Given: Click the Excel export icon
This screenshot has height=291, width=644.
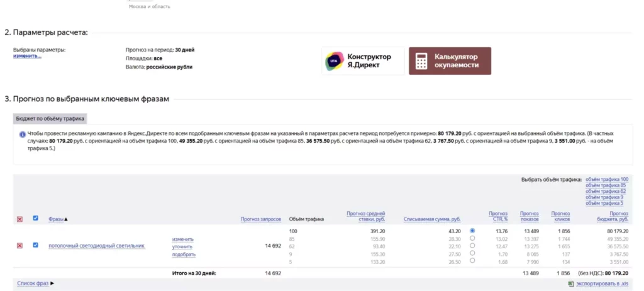Looking at the screenshot, I should click(x=570, y=283).
